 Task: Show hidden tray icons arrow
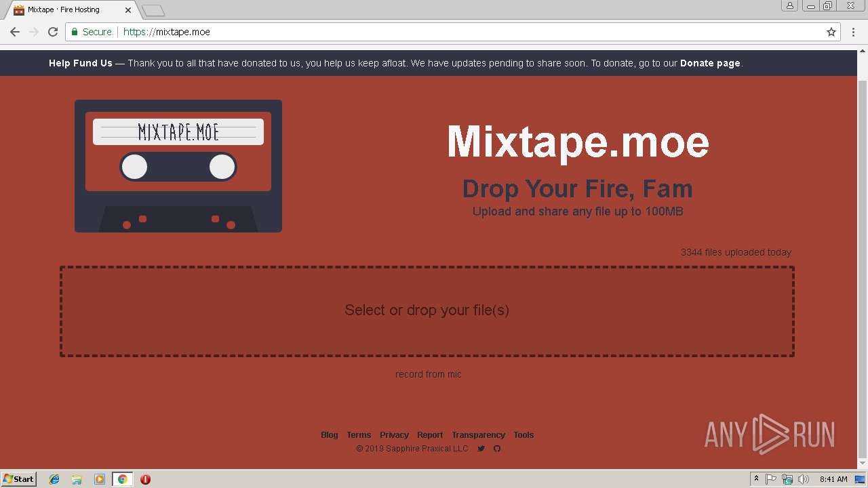756,479
